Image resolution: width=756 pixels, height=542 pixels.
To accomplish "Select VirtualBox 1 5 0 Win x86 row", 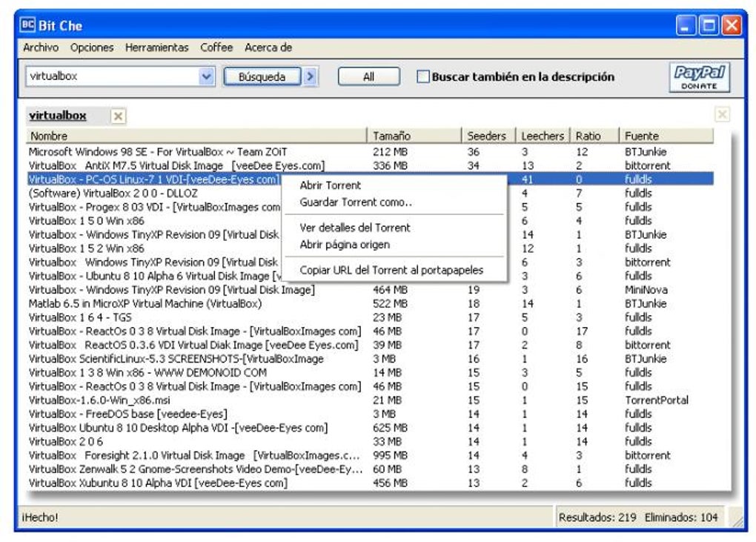I will (154, 221).
